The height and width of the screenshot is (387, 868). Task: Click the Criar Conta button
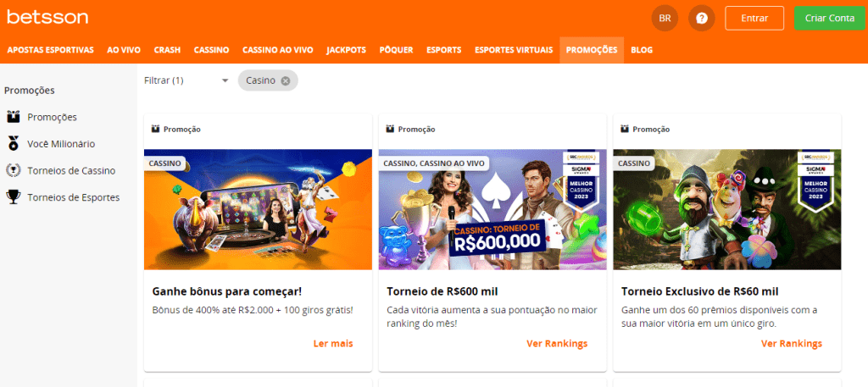[830, 19]
